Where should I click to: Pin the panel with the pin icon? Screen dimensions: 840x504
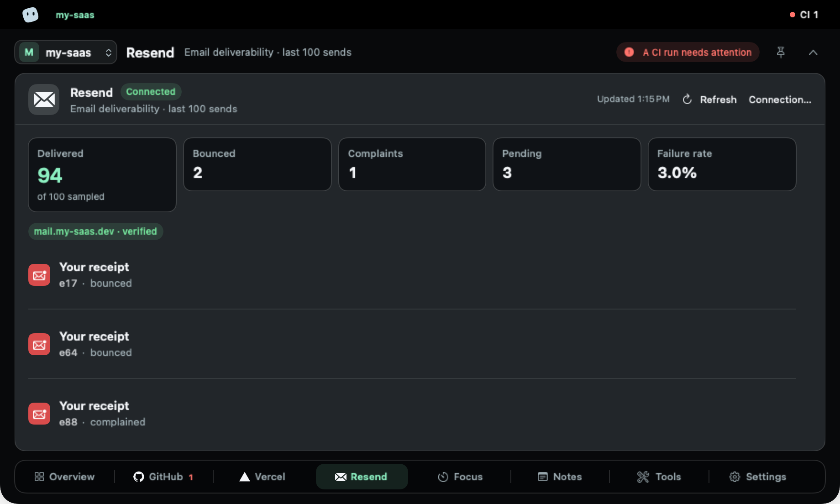point(781,52)
